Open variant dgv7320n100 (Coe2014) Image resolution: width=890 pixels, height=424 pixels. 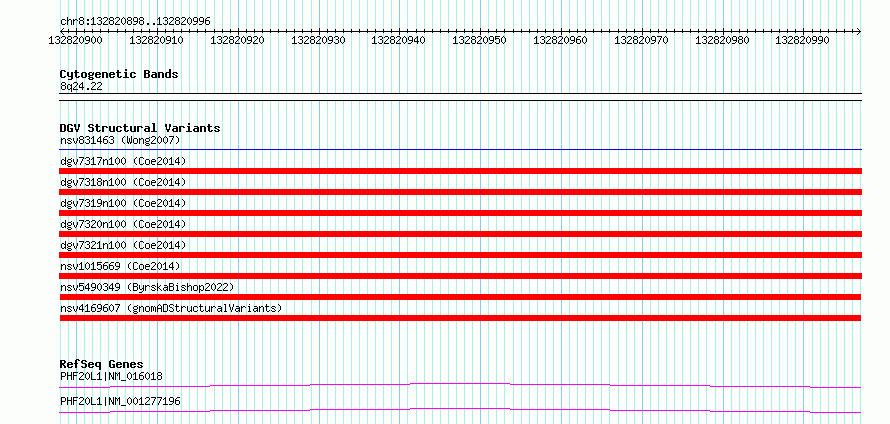click(123, 224)
